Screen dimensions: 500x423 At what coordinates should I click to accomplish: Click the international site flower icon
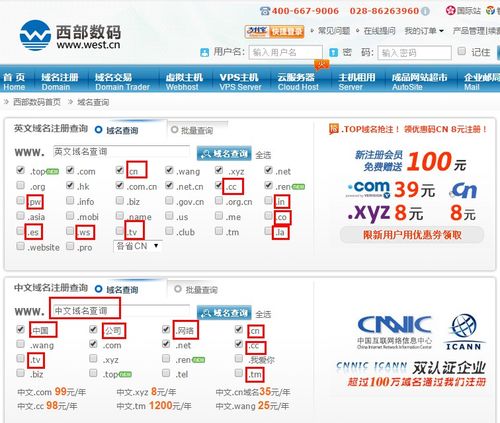coord(450,11)
